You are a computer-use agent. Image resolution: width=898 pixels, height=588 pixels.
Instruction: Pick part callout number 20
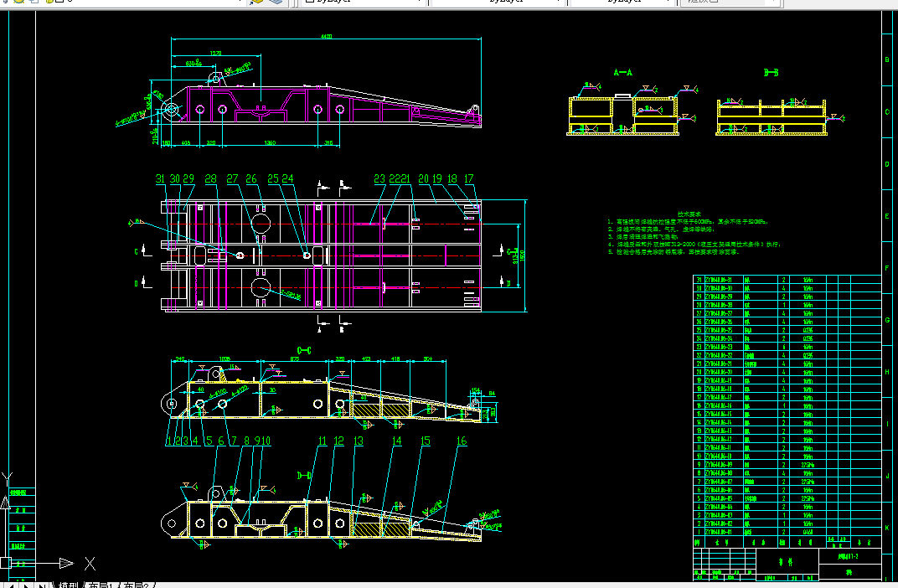click(424, 178)
